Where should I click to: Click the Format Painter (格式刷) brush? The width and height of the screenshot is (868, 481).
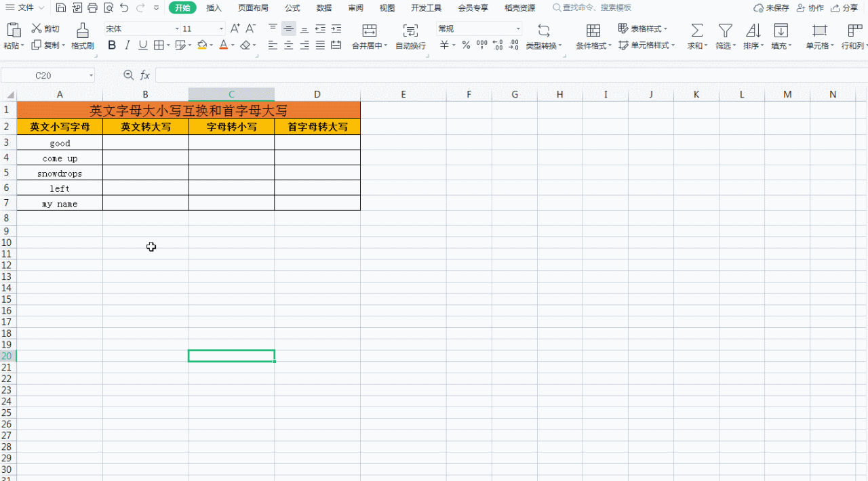[x=82, y=30]
